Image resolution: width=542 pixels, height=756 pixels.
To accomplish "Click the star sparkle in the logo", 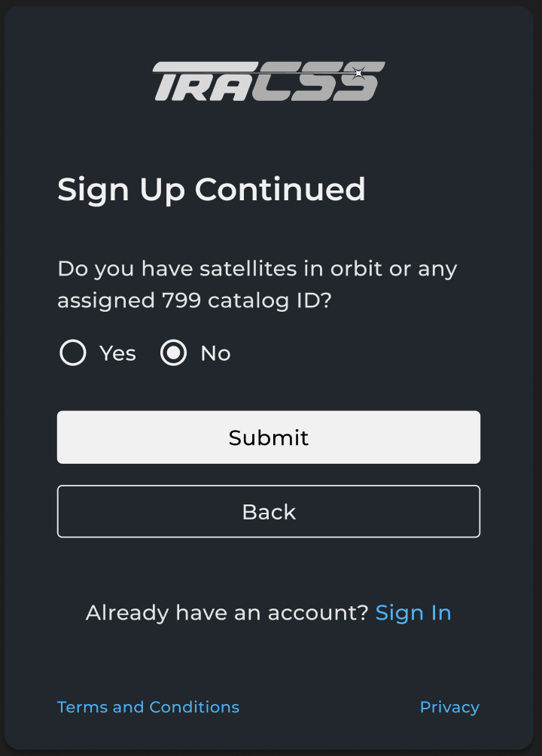I will (x=359, y=73).
